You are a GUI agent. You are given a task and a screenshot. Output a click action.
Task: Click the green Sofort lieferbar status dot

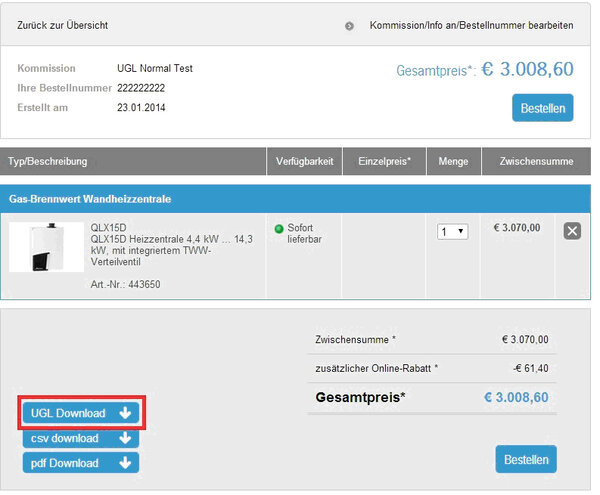click(279, 229)
